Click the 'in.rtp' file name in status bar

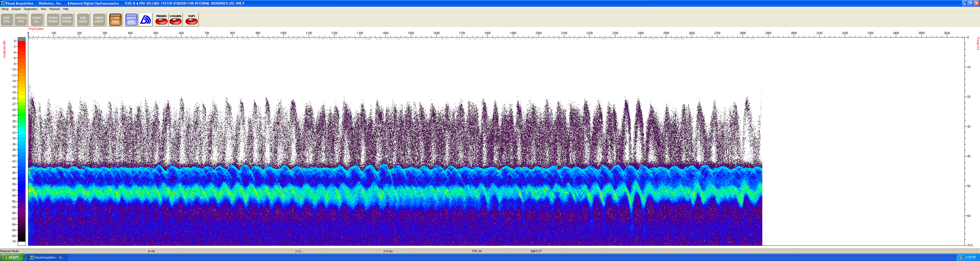coord(151,251)
